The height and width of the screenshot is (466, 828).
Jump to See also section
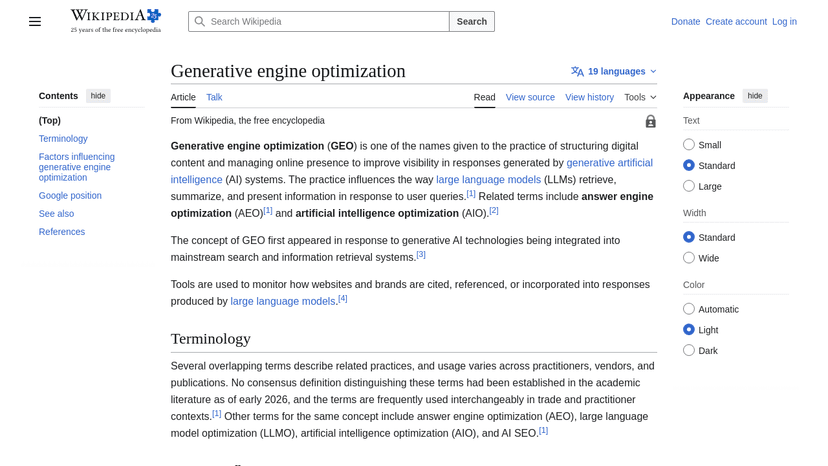(x=56, y=213)
